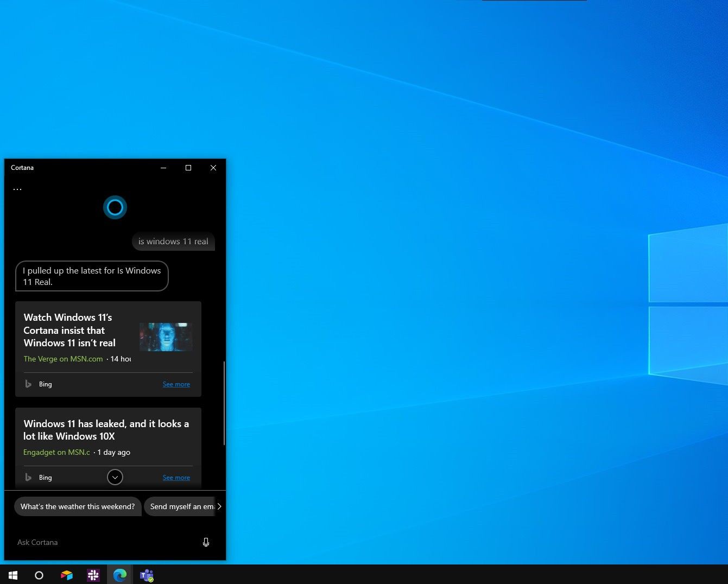Viewport: 728px width, 584px height.
Task: Click the 'is windows 11 real' query bubble
Action: click(173, 242)
